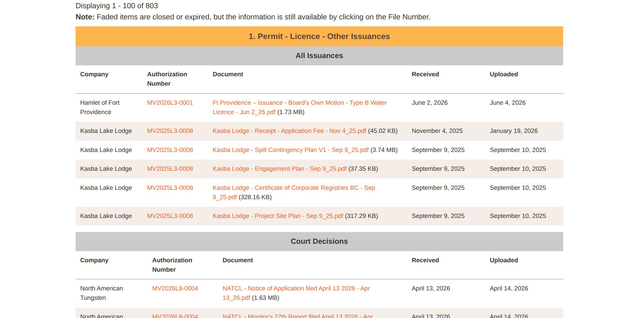Open NATCL Notice of Application filed April 13 pdf

pos(296,293)
